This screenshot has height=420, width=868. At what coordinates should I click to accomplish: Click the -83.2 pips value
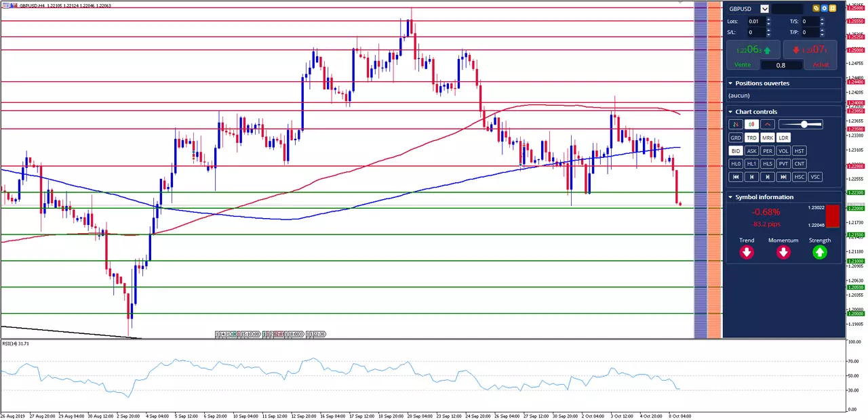766,224
